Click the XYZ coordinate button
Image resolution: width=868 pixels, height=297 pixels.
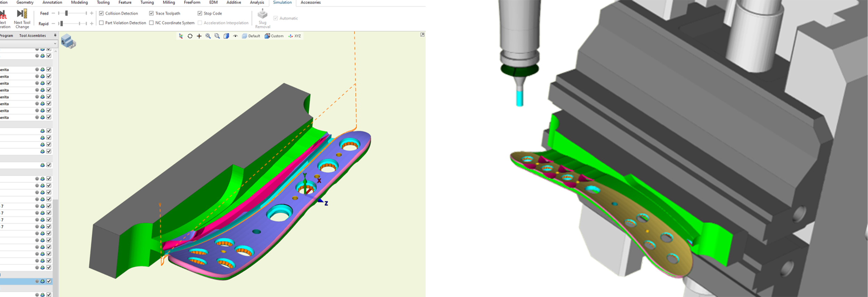click(x=295, y=36)
